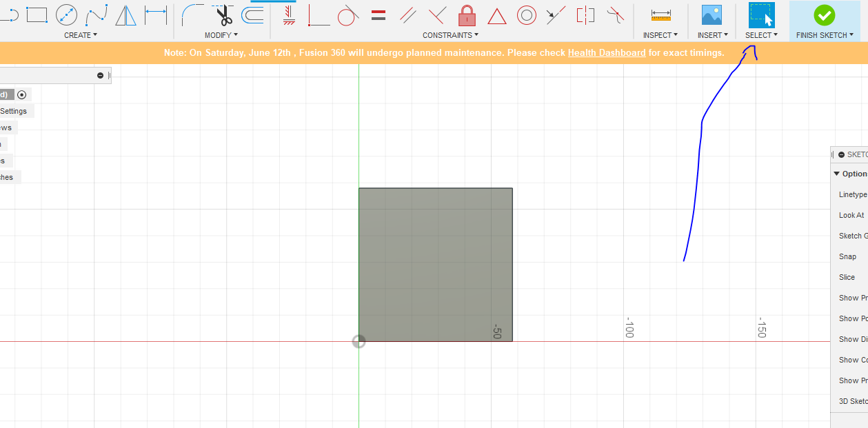Open the CREATE dropdown menu
The width and height of the screenshot is (868, 428).
click(81, 35)
